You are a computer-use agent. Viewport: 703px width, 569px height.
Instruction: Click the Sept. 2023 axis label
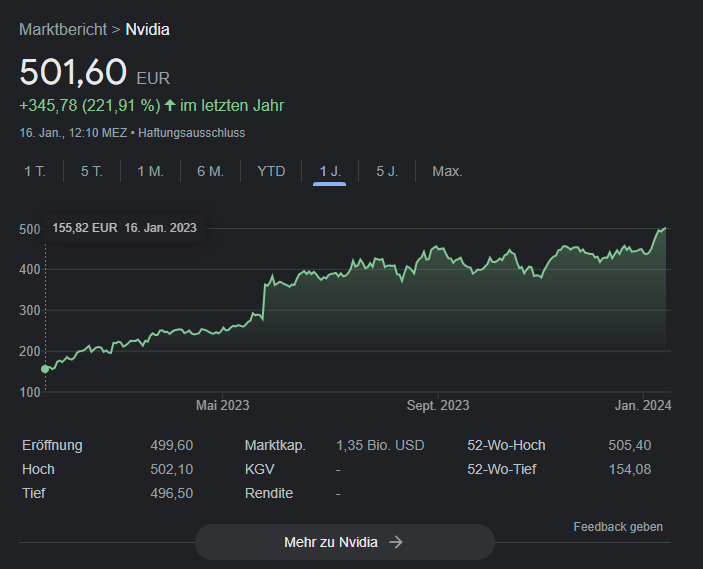[x=437, y=405]
